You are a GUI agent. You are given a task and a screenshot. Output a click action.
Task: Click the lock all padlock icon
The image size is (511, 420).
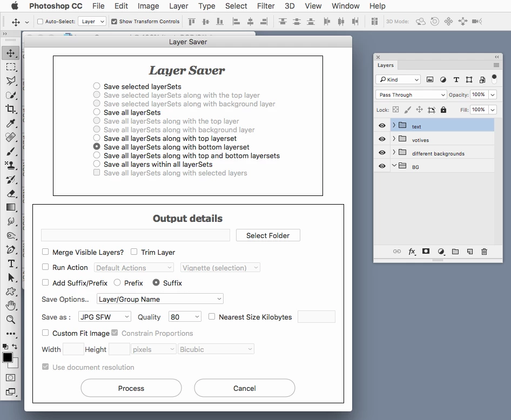pos(443,110)
